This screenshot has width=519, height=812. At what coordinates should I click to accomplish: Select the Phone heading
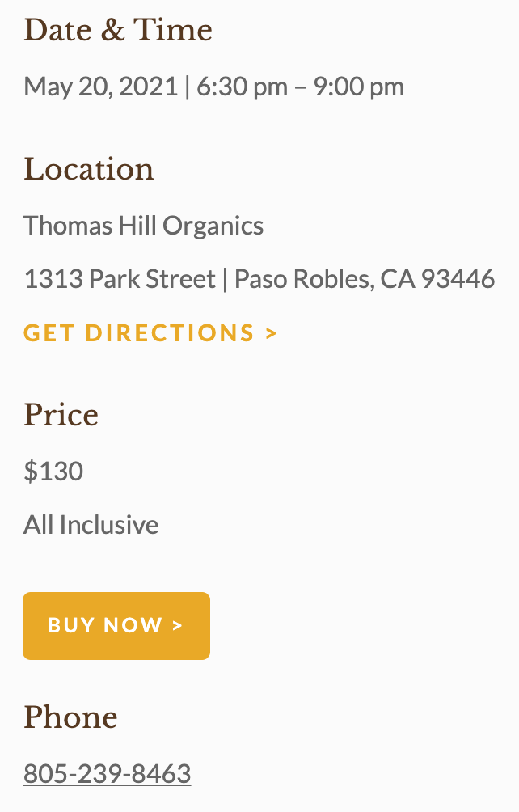(70, 717)
